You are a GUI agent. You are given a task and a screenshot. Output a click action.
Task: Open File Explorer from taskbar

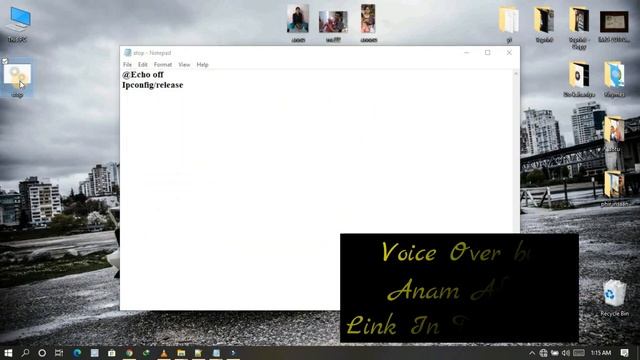point(181,353)
